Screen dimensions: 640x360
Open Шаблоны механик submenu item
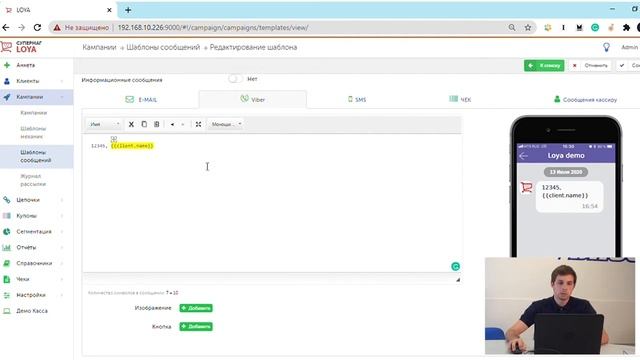pos(33,133)
